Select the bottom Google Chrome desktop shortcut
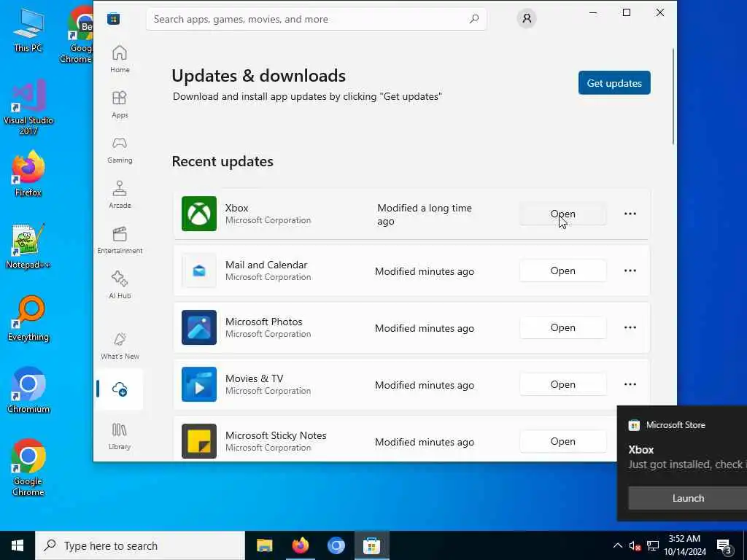747x560 pixels. [28, 467]
